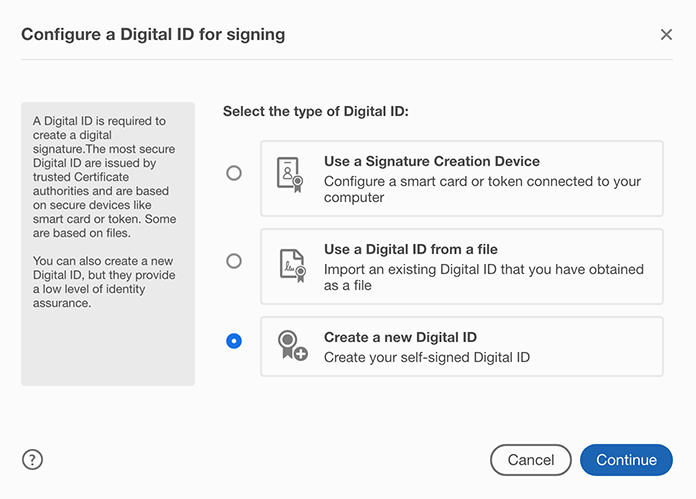Viewport: 696px width, 499px height.
Task: Click the Continue button
Action: coord(626,460)
